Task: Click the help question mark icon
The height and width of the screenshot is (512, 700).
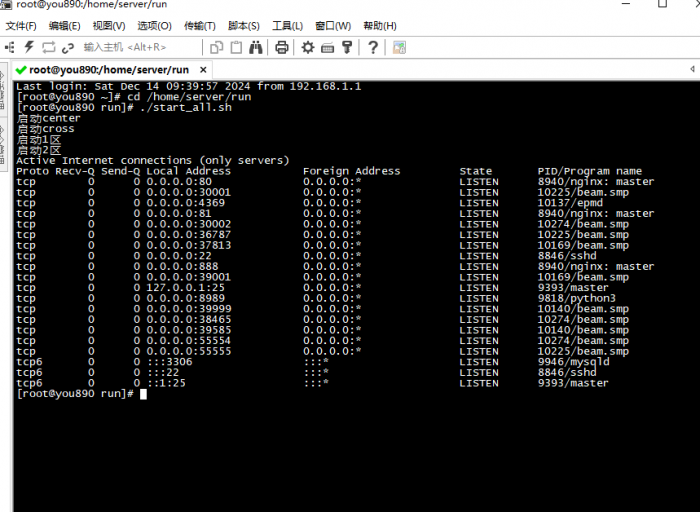Action: [373, 47]
